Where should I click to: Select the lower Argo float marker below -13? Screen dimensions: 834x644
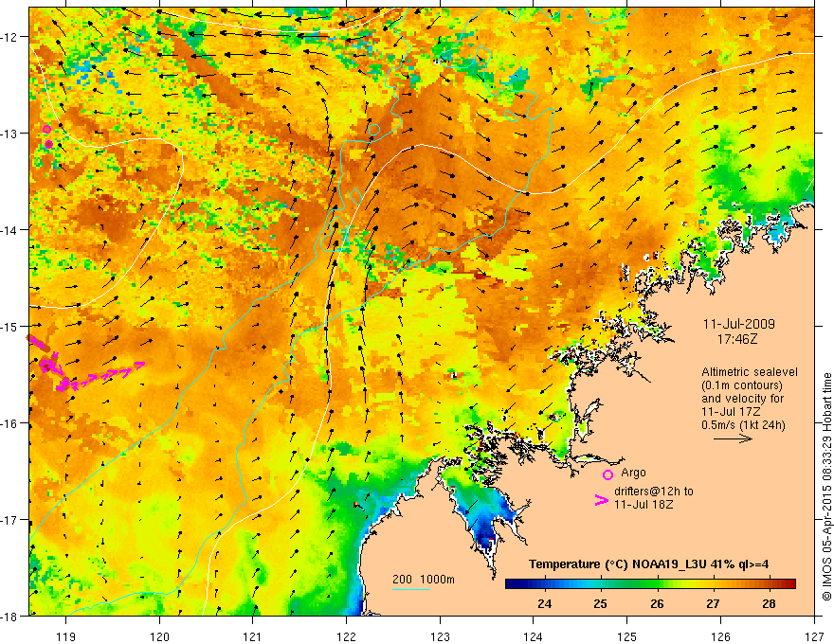click(49, 145)
